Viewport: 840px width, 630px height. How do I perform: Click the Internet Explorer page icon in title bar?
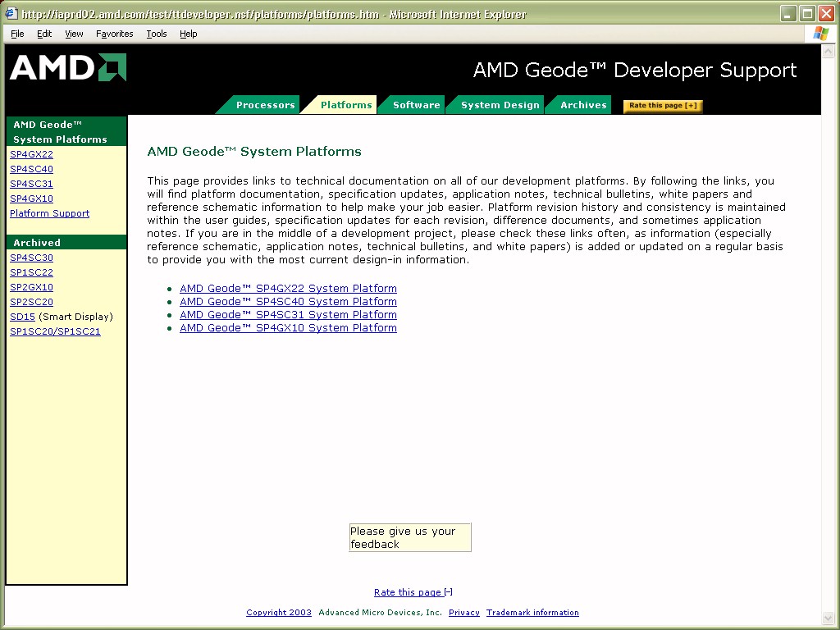click(x=11, y=14)
